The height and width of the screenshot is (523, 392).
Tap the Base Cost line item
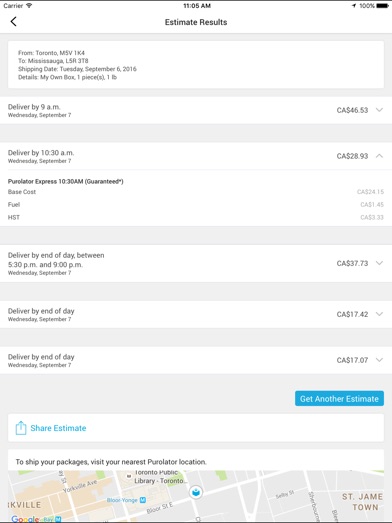point(196,192)
